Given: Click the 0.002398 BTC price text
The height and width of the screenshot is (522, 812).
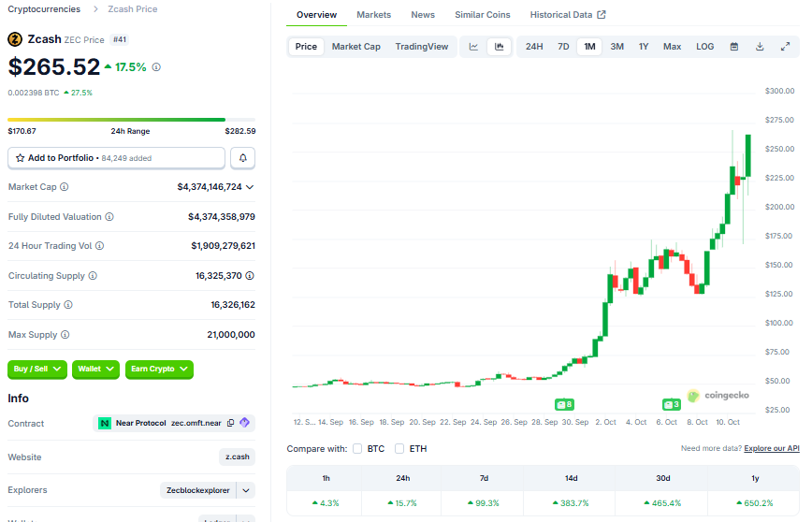Looking at the screenshot, I should (34, 93).
